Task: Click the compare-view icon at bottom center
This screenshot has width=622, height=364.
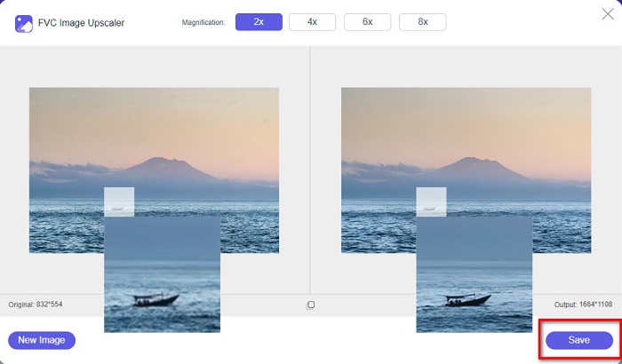Action: coord(310,305)
